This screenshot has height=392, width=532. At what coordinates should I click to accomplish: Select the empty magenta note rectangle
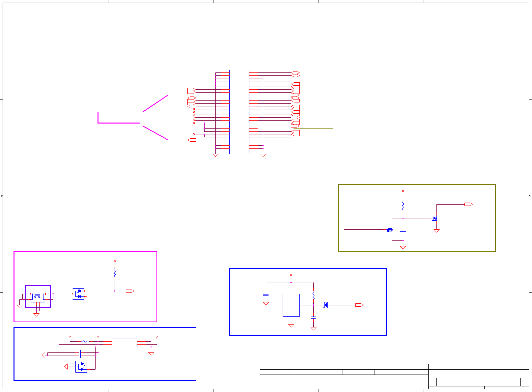click(x=119, y=118)
